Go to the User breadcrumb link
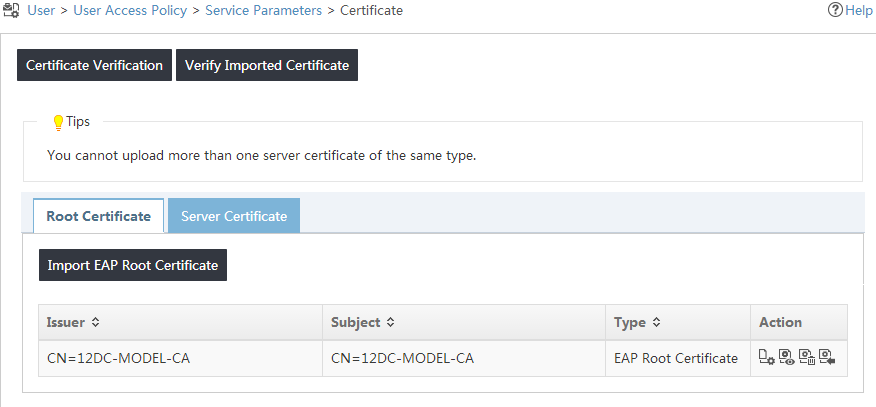This screenshot has height=407, width=876. (x=41, y=11)
